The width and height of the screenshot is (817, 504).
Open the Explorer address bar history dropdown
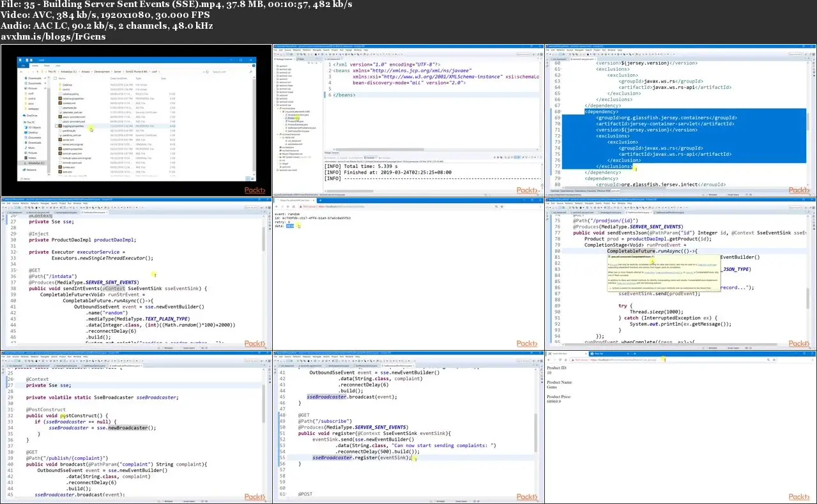coord(203,72)
